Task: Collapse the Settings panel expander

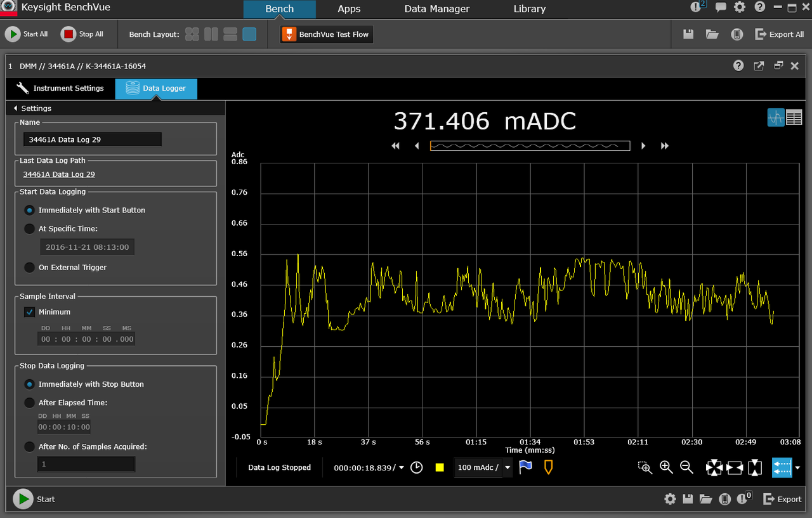Action: pyautogui.click(x=15, y=108)
